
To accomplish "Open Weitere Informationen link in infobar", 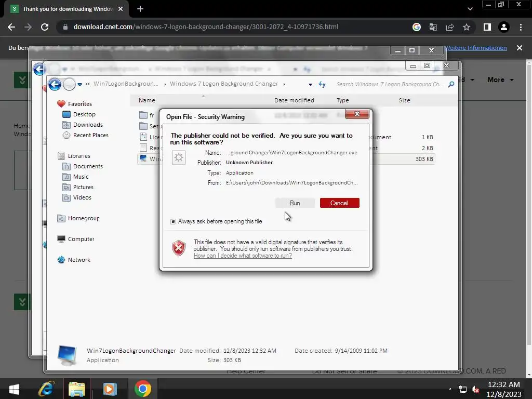I will pyautogui.click(x=476, y=48).
